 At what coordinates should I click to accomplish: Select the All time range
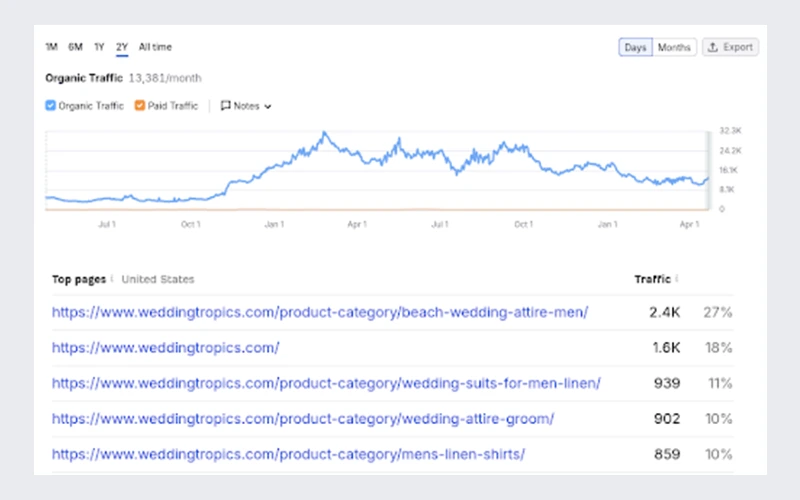tap(155, 47)
